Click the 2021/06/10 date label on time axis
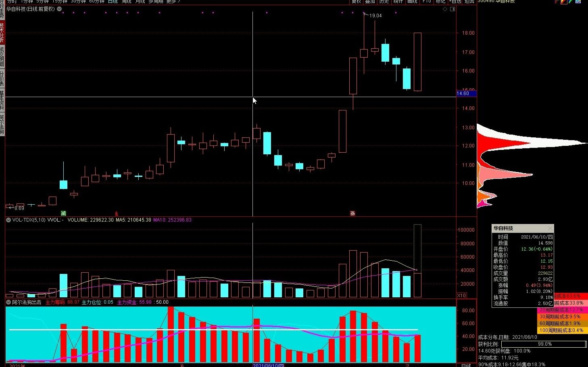The width and height of the screenshot is (588, 367). pos(268,365)
